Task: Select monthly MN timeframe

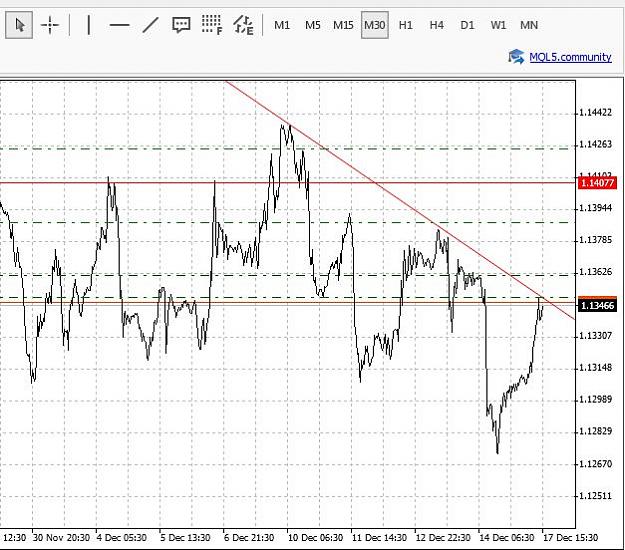Action: pos(529,26)
